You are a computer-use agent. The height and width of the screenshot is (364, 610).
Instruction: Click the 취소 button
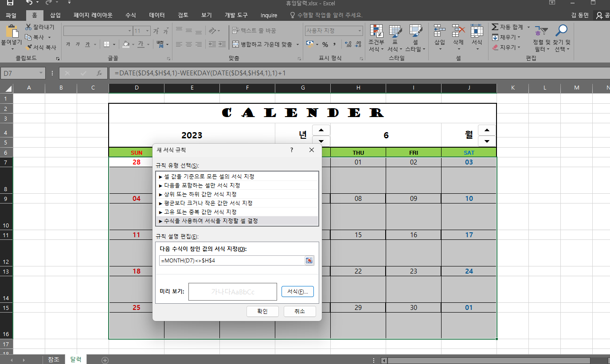pos(300,311)
